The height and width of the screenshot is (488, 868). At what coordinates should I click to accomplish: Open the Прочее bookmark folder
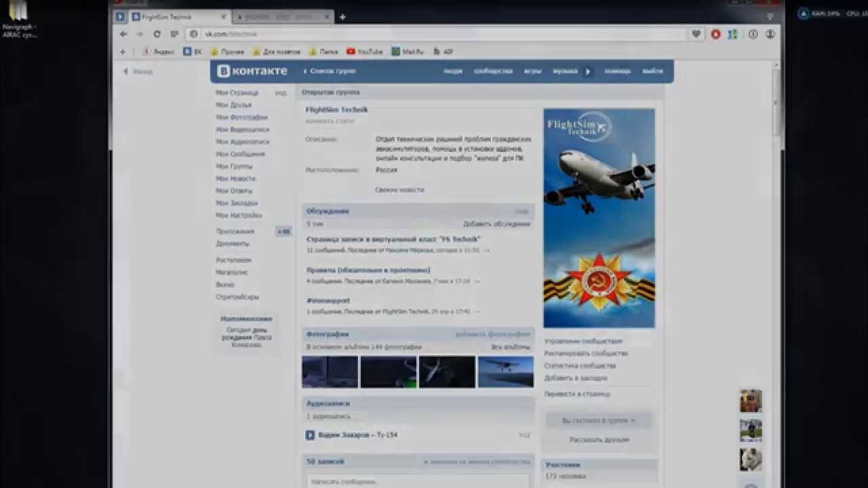point(227,52)
